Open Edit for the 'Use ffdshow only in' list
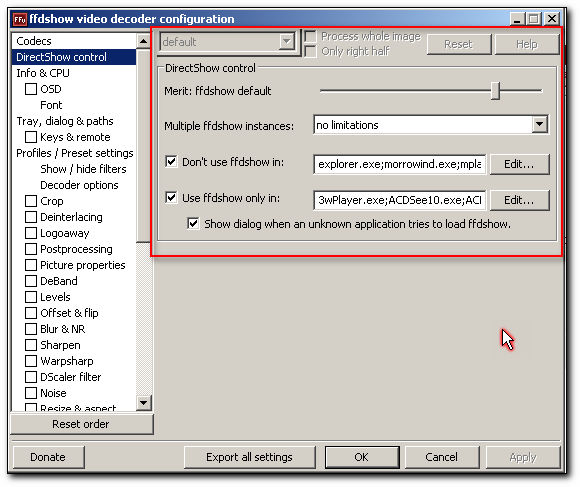This screenshot has height=487, width=580. (x=519, y=200)
